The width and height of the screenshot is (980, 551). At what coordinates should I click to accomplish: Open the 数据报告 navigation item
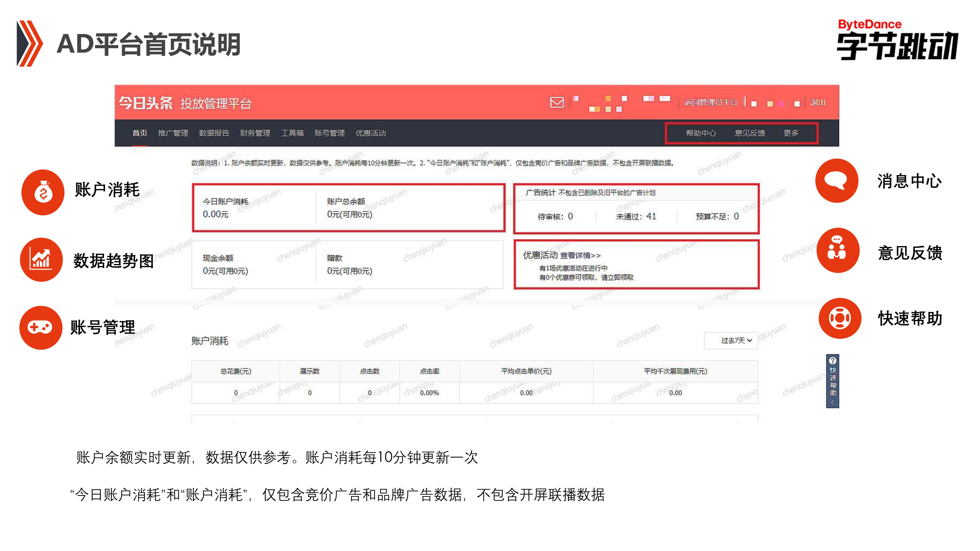[x=214, y=133]
